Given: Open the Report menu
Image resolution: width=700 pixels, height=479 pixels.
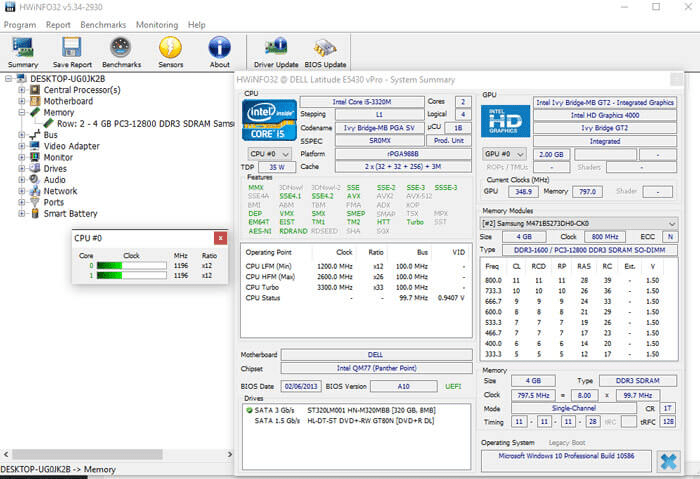Looking at the screenshot, I should pos(58,24).
